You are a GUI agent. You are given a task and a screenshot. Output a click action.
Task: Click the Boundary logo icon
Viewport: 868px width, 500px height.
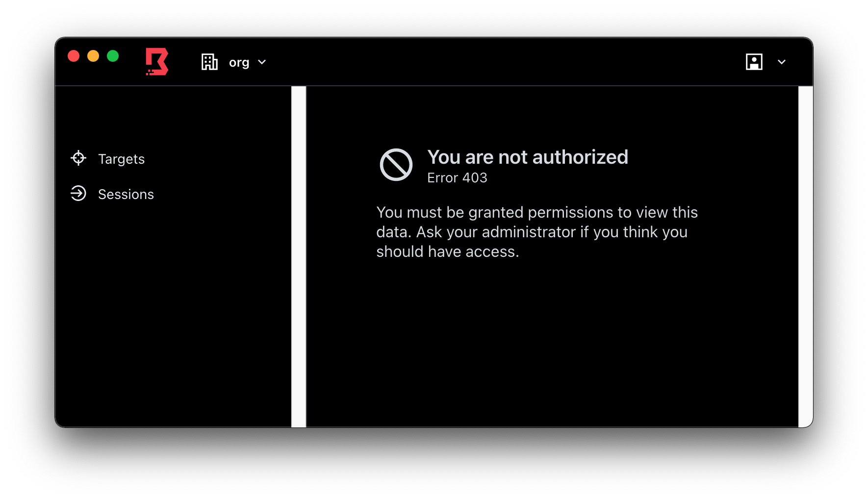click(x=156, y=62)
